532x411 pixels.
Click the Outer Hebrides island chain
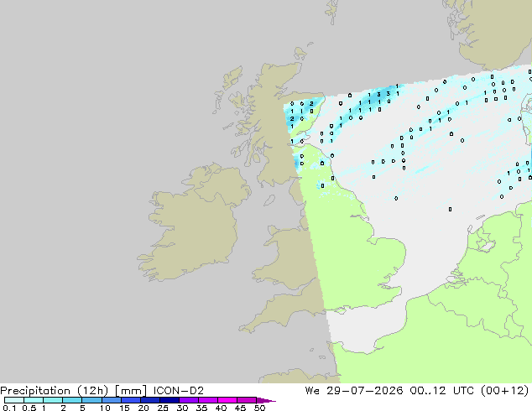[x=227, y=89]
